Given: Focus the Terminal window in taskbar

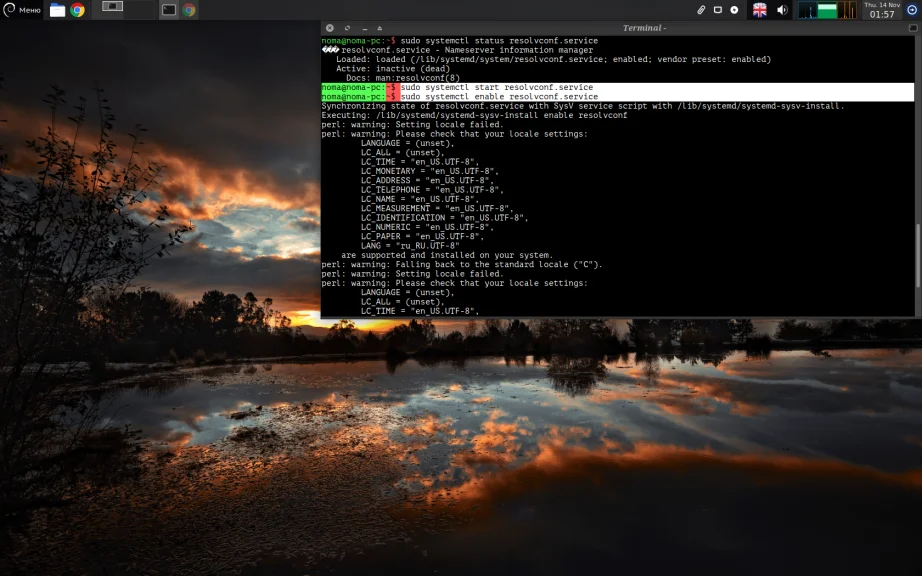Looking at the screenshot, I should pos(169,10).
